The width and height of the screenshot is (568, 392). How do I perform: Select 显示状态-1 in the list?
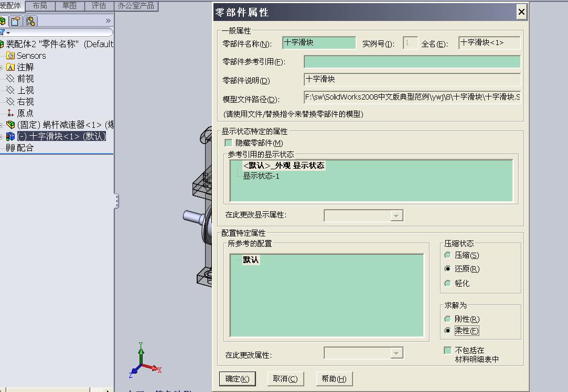261,176
